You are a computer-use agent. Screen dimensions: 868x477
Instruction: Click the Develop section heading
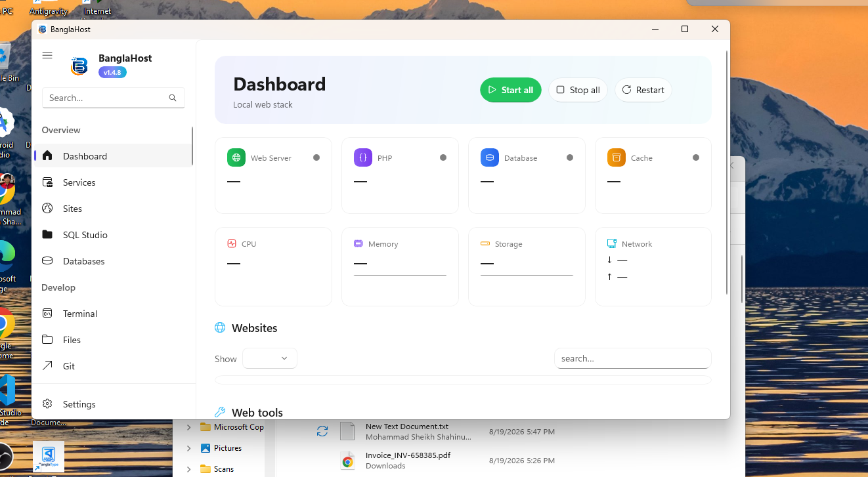[x=58, y=287]
